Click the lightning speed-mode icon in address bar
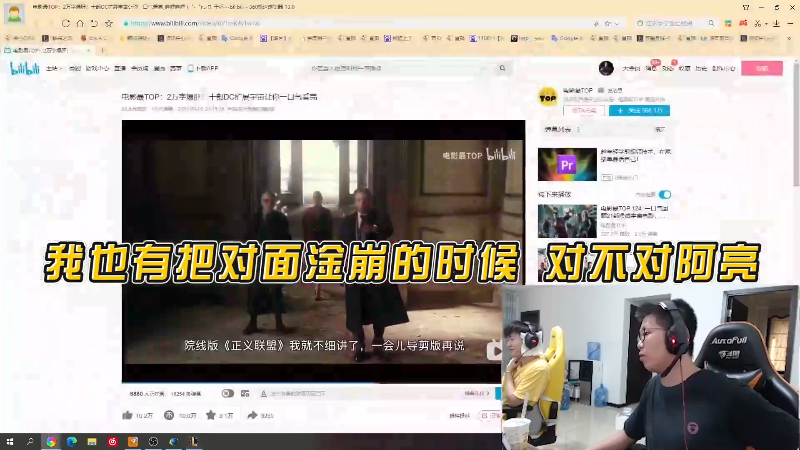Image resolution: width=800 pixels, height=450 pixels. tap(596, 23)
